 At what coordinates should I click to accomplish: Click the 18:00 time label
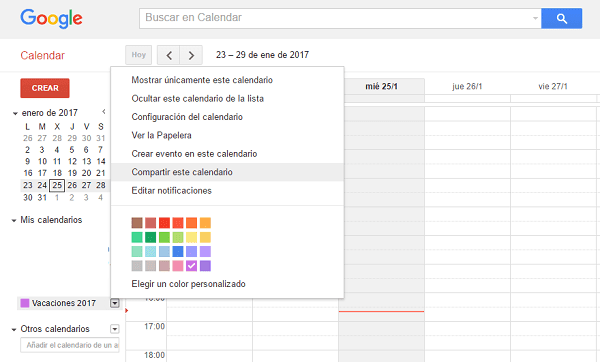[x=154, y=355]
